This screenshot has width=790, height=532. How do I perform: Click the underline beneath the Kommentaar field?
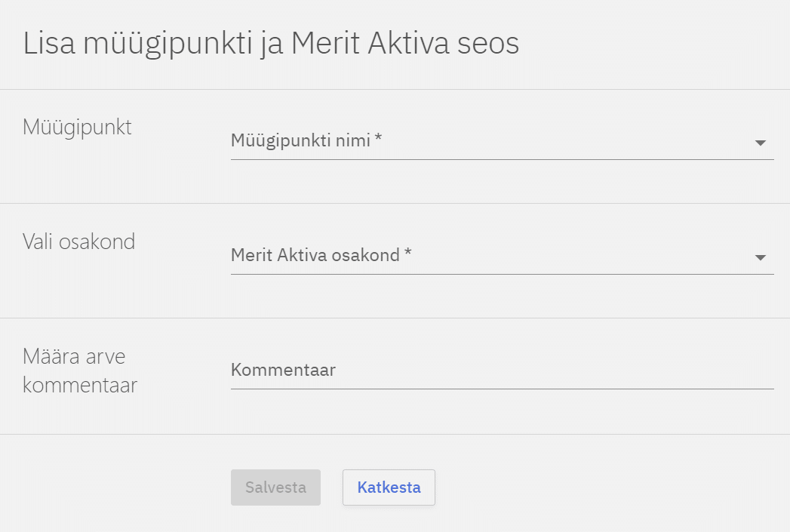pyautogui.click(x=502, y=389)
